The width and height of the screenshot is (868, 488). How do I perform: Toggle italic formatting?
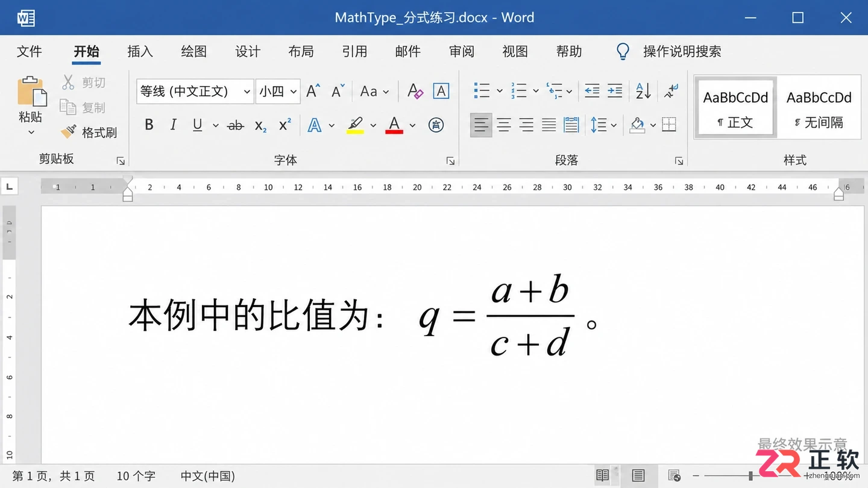coord(174,125)
